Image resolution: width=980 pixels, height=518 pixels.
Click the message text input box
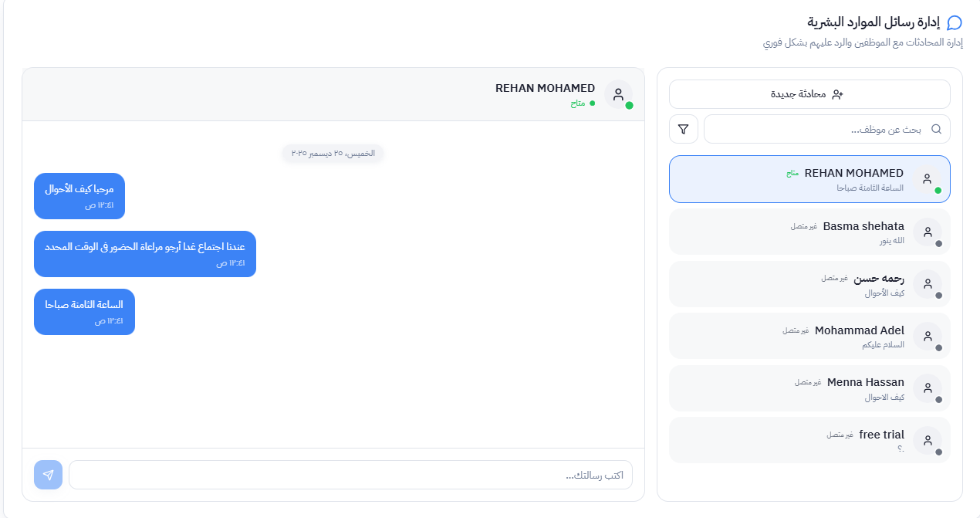coord(350,475)
